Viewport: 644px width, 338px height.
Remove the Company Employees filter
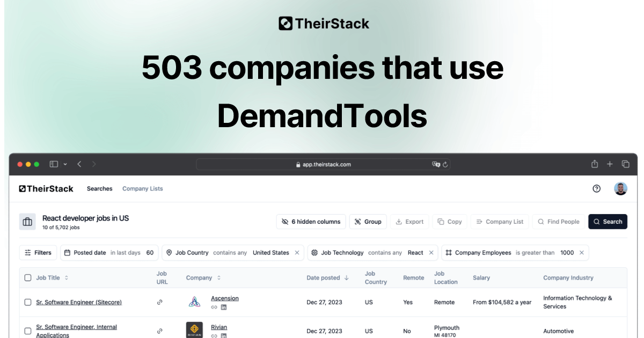(582, 253)
